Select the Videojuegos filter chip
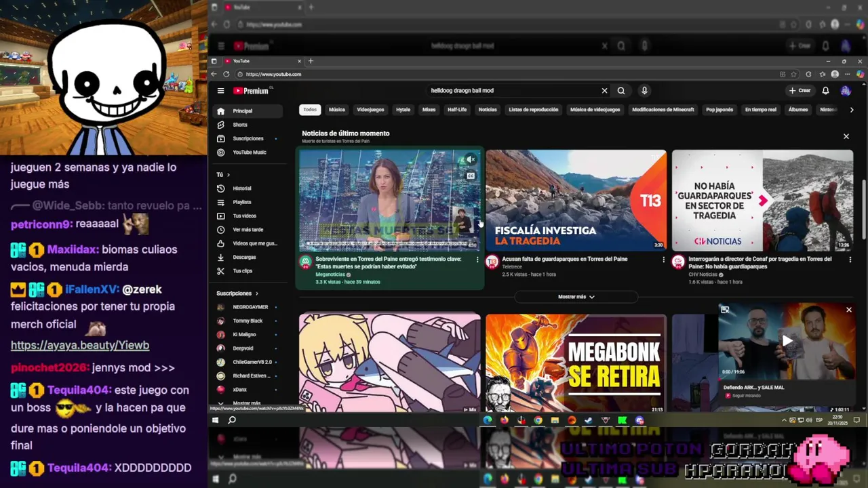This screenshot has height=488, width=868. (370, 110)
